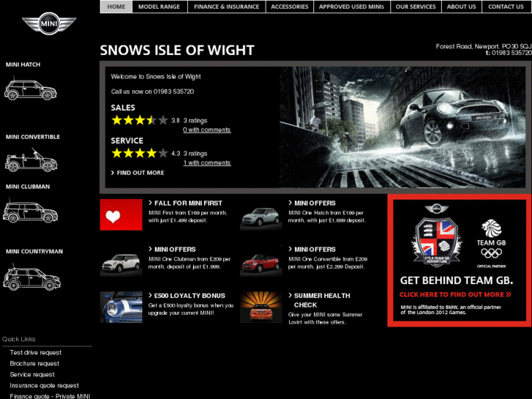The width and height of the screenshot is (532, 399).
Task: Open the ABOUT US menu
Action: click(x=462, y=7)
